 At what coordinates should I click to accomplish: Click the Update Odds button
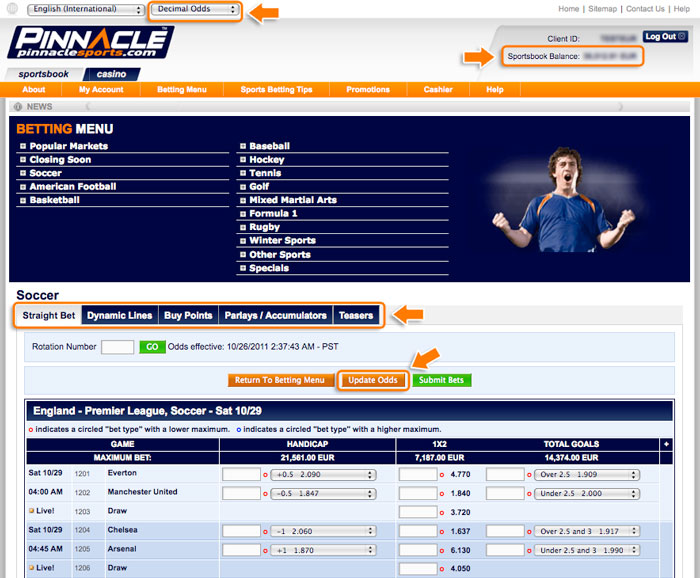pos(373,380)
